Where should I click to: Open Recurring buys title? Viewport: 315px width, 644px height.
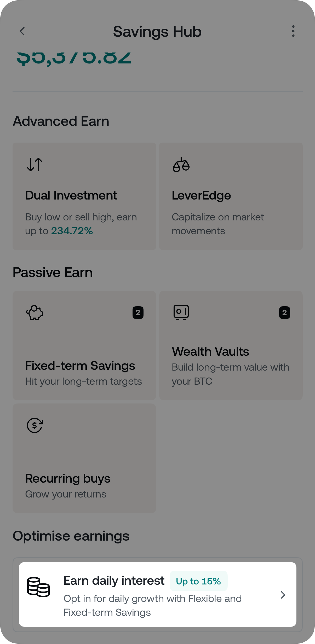[68, 478]
